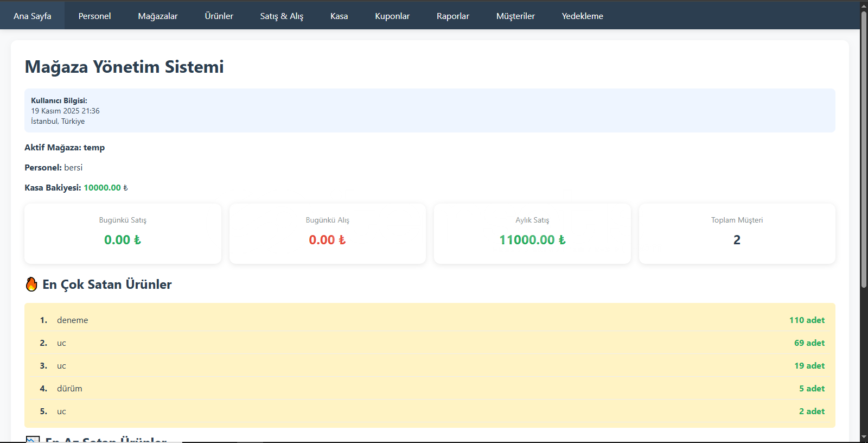Viewport: 868px width, 443px height.
Task: Click the Bugünkü Satış stat card
Action: tap(123, 233)
